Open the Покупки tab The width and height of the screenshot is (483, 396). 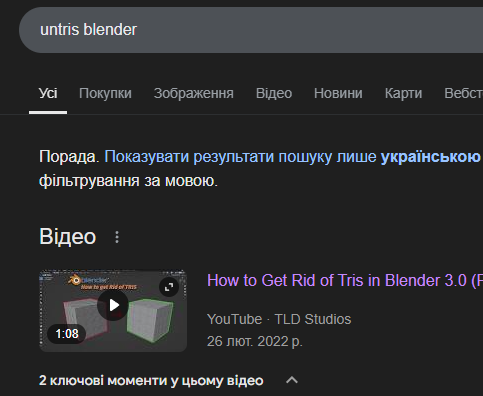[105, 93]
